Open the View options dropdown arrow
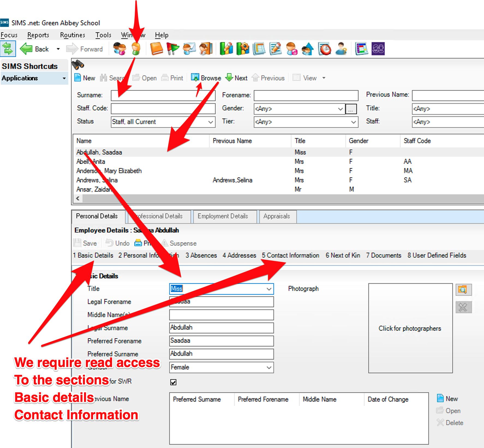The height and width of the screenshot is (448, 484). point(324,78)
